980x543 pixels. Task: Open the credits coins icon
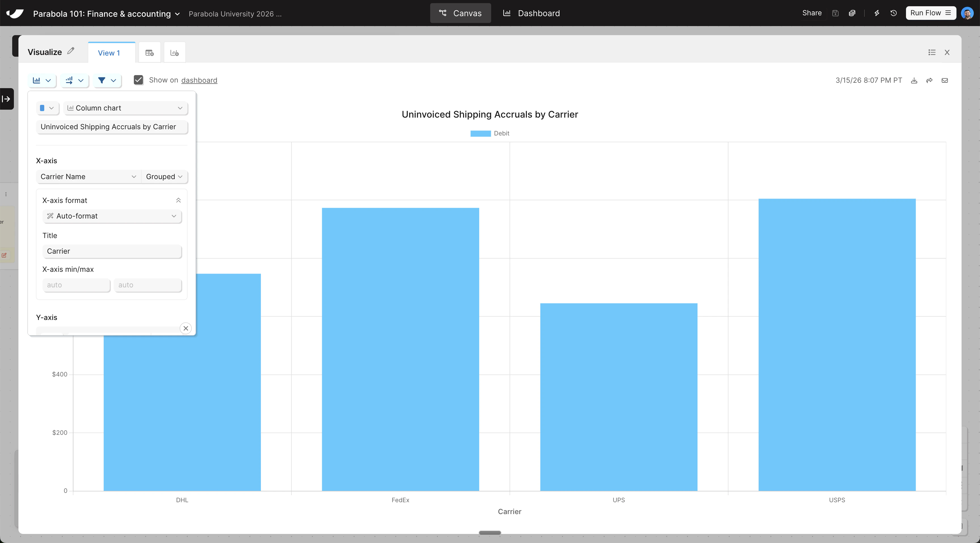(x=852, y=13)
